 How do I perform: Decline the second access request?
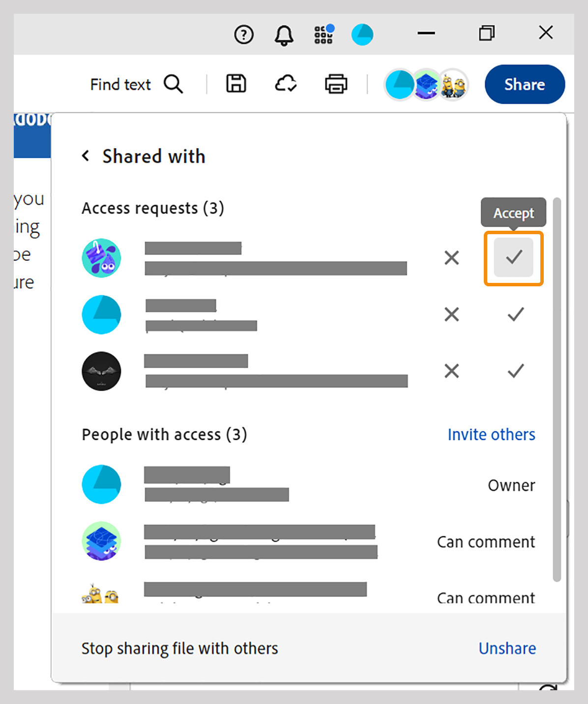coord(451,314)
